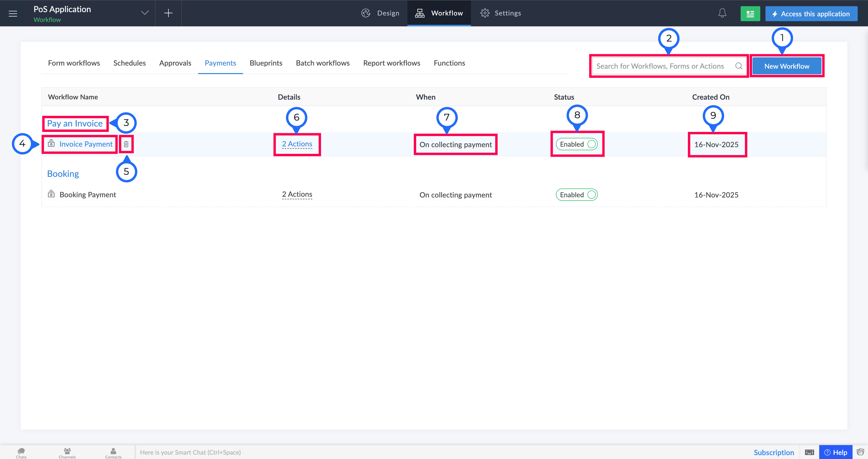868x459 pixels.
Task: Open Channels icon in bottom bar
Action: [67, 453]
